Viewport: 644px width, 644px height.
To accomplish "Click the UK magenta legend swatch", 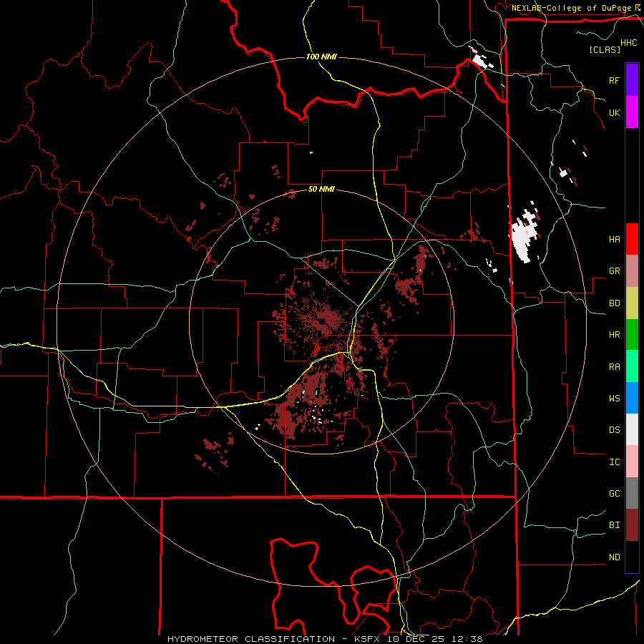I will [x=632, y=112].
